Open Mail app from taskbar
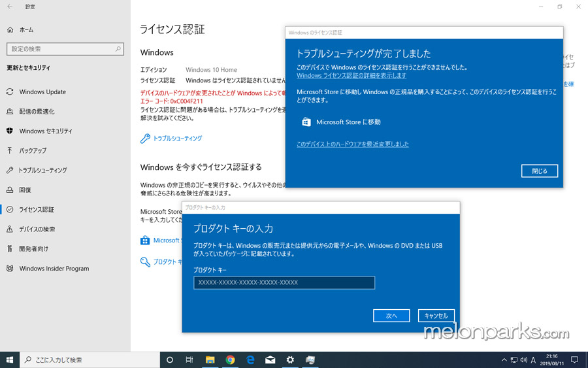Viewport: 588px width, 368px height. coord(270,360)
